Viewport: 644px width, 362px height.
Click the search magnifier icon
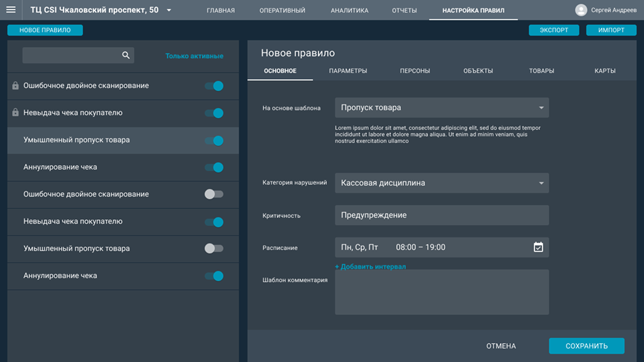click(126, 55)
